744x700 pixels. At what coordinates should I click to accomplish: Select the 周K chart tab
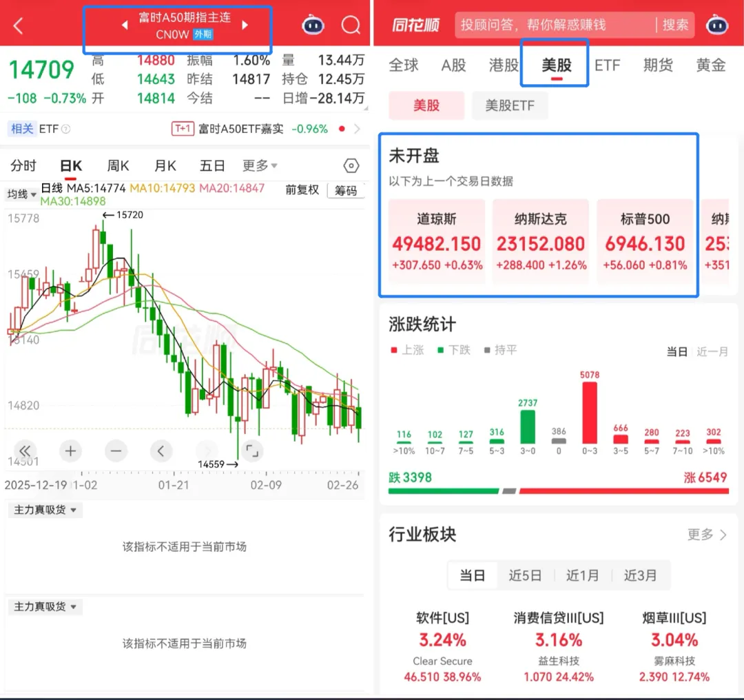pos(118,165)
